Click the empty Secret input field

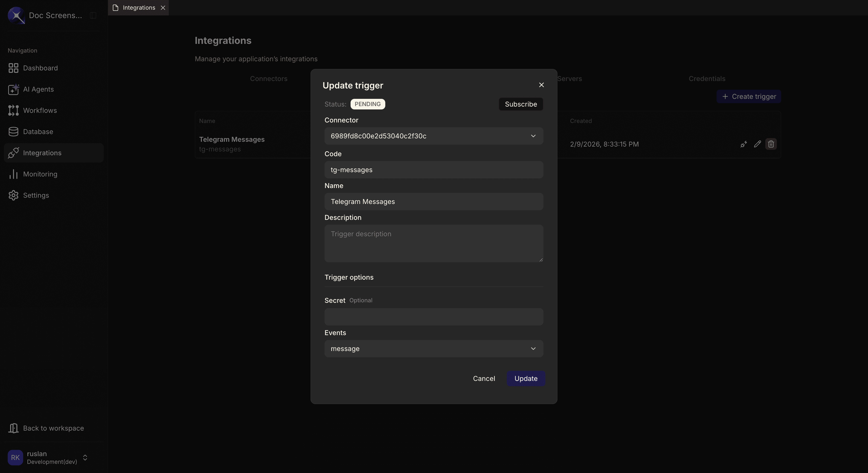tap(433, 317)
